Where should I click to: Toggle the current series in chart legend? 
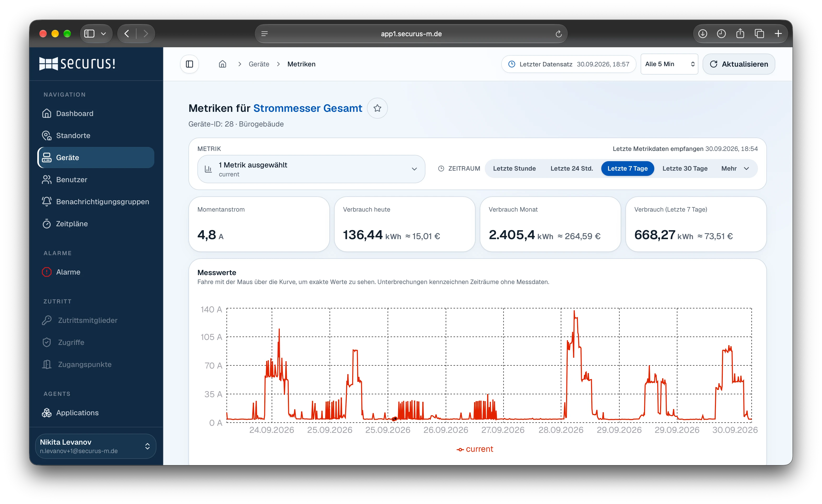[x=475, y=449]
